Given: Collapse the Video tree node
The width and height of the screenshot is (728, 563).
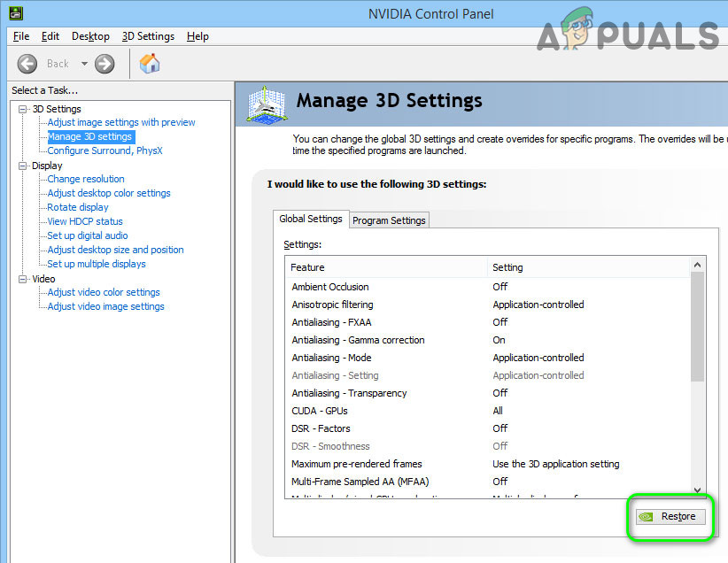Looking at the screenshot, I should point(22,279).
